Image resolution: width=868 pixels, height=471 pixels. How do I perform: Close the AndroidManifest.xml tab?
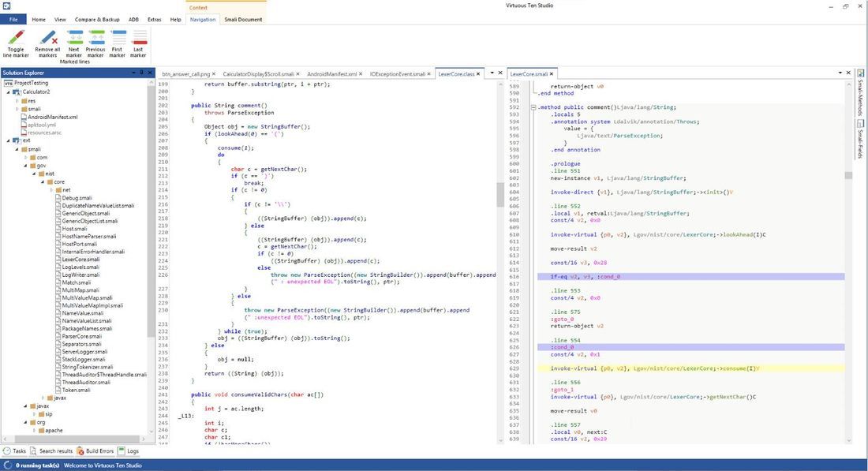pos(361,73)
